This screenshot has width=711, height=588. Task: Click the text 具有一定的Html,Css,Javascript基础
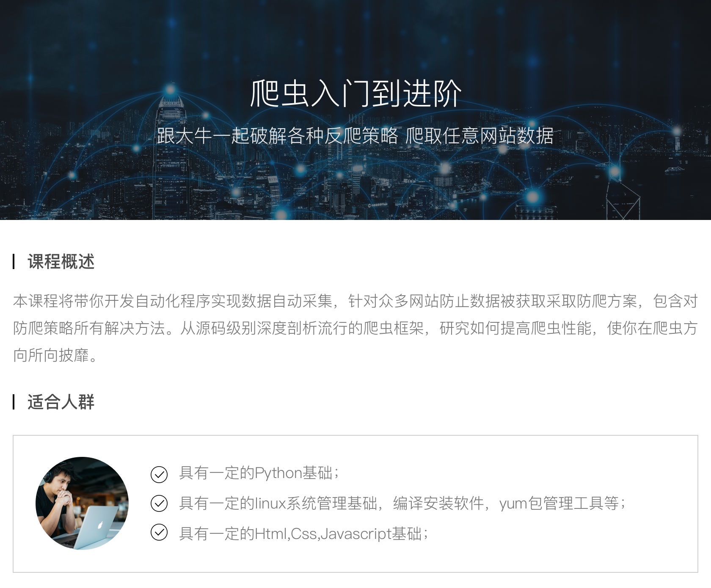tap(304, 533)
